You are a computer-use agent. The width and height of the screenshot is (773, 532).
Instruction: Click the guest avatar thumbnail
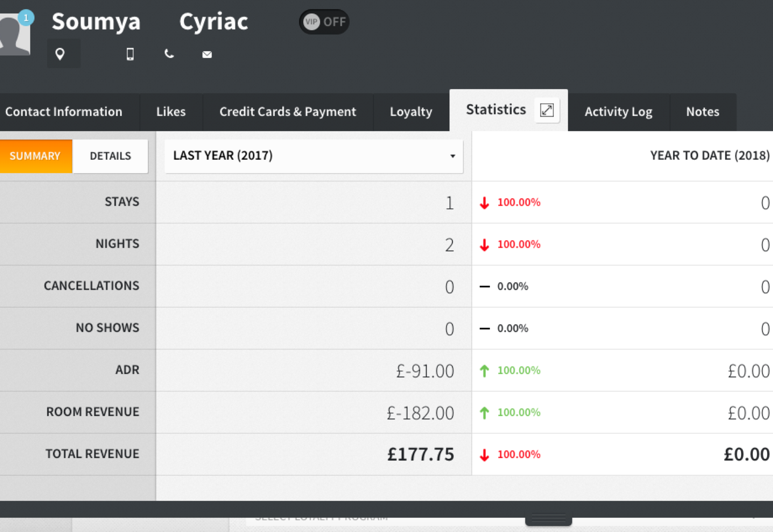[x=14, y=36]
